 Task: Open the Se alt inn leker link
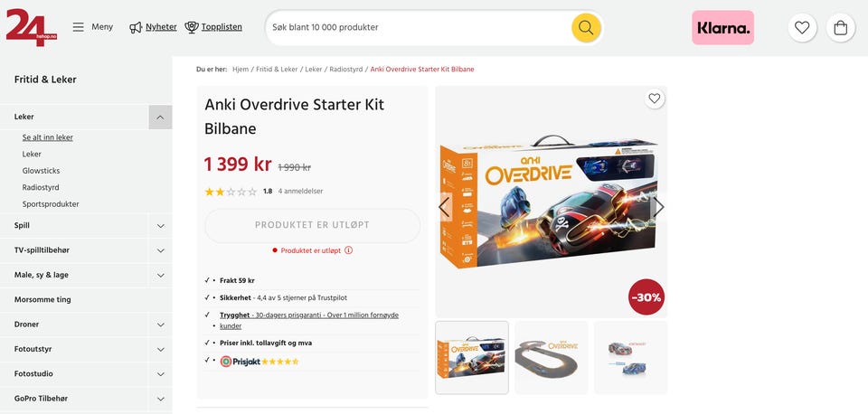tap(48, 137)
